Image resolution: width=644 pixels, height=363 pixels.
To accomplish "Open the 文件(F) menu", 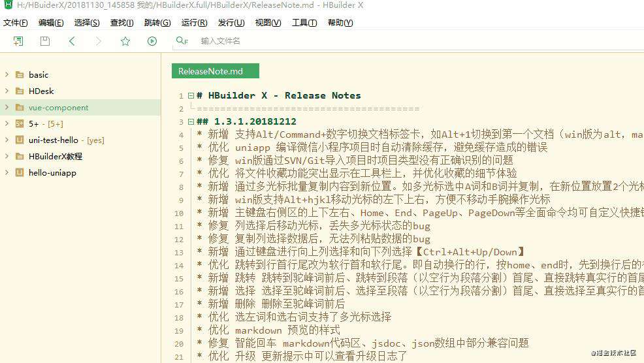I will 16,23.
